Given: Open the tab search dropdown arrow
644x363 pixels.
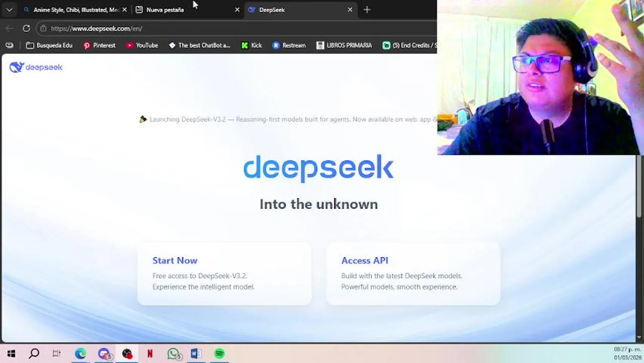Looking at the screenshot, I should [x=9, y=10].
